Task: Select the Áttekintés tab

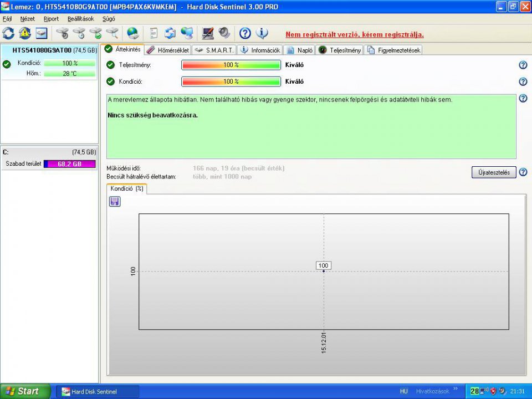Action: point(123,49)
